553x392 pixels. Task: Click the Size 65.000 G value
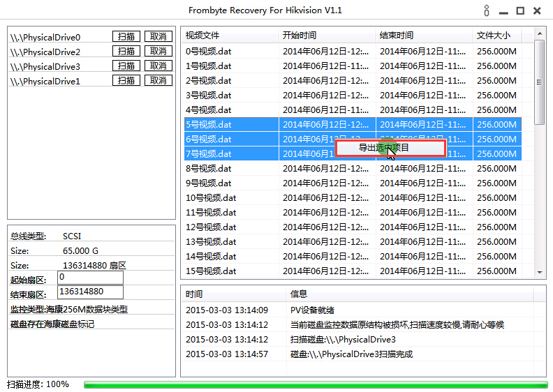[80, 251]
